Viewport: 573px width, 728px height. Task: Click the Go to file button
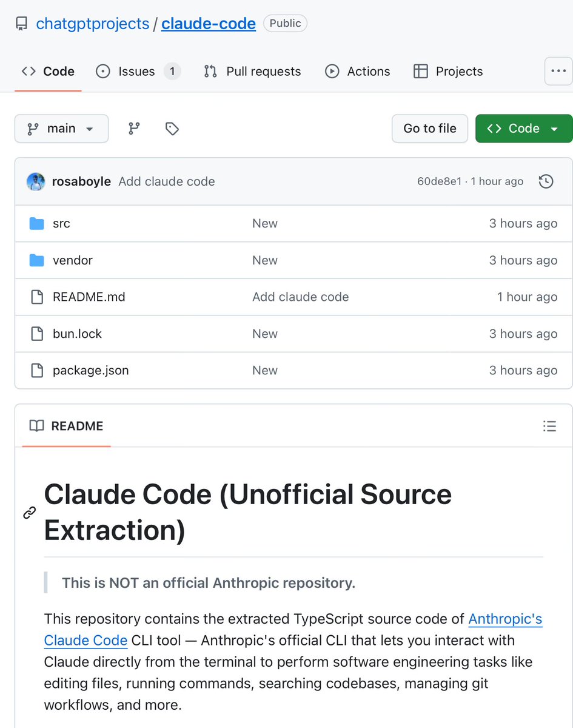[429, 129]
